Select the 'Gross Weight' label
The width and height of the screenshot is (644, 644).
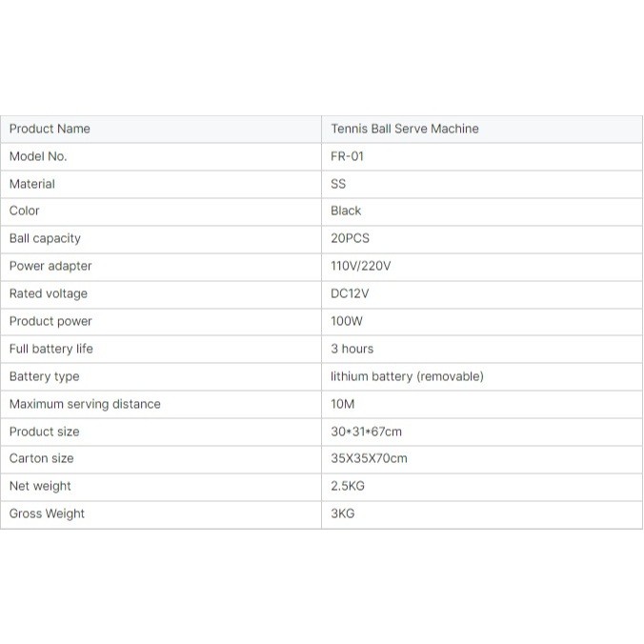click(x=47, y=513)
